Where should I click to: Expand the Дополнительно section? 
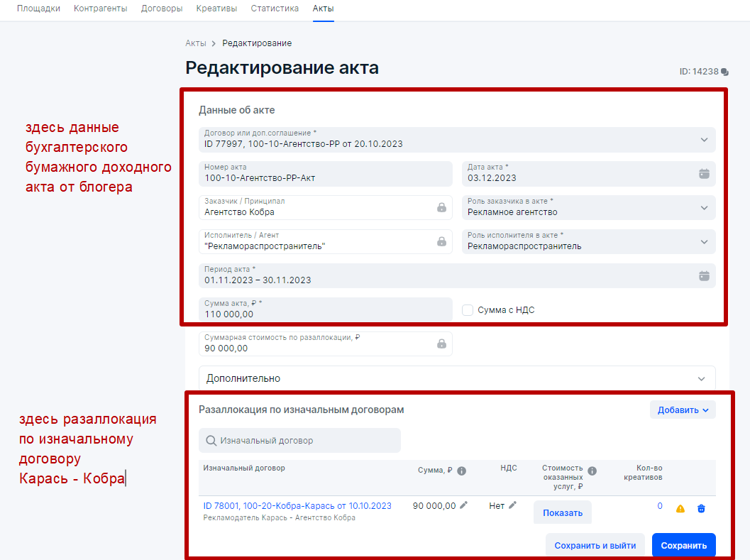point(702,378)
